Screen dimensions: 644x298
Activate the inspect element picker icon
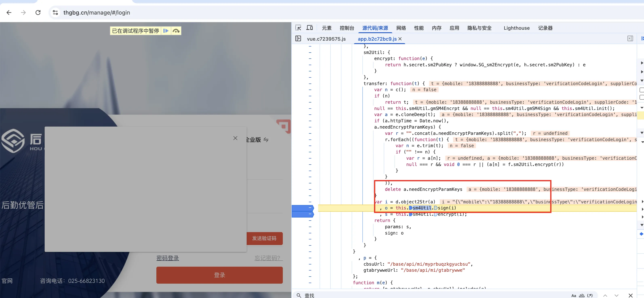click(x=298, y=28)
